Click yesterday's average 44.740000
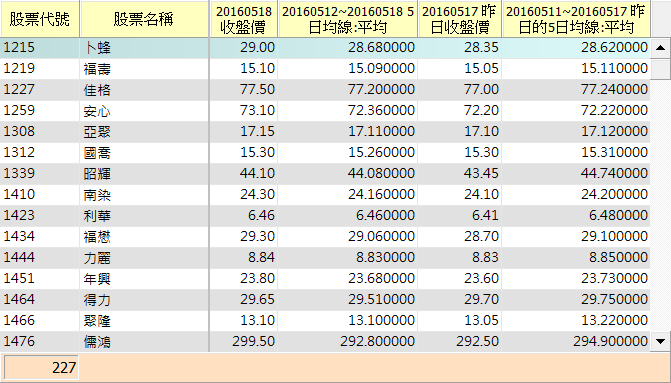 tap(615, 173)
